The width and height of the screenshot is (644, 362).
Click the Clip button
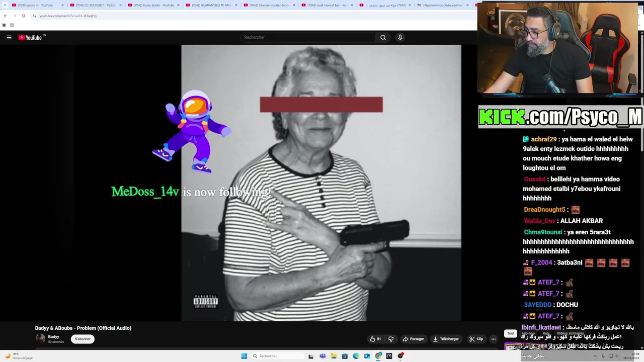click(x=476, y=339)
